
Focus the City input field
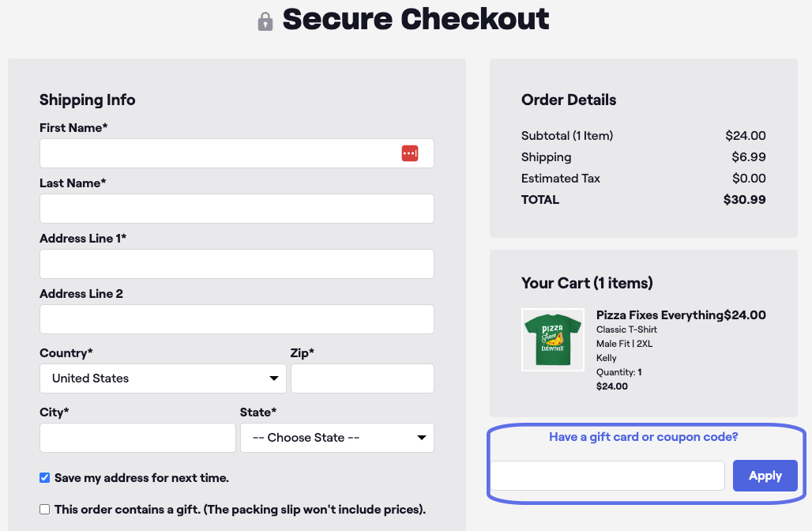click(x=137, y=437)
